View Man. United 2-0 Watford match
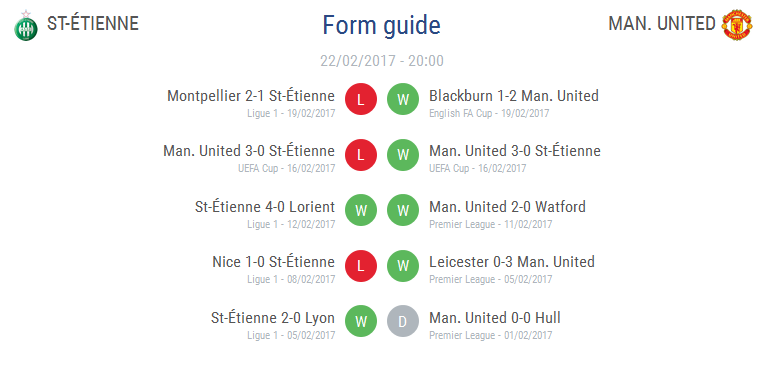The image size is (763, 365). click(x=507, y=207)
